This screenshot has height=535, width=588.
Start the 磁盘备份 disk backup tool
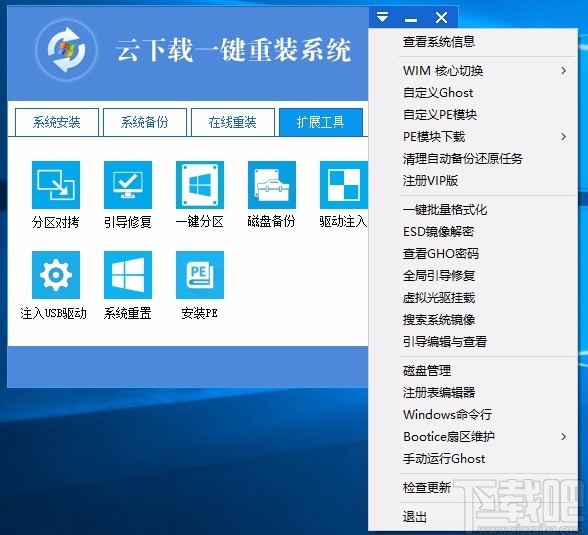click(272, 185)
